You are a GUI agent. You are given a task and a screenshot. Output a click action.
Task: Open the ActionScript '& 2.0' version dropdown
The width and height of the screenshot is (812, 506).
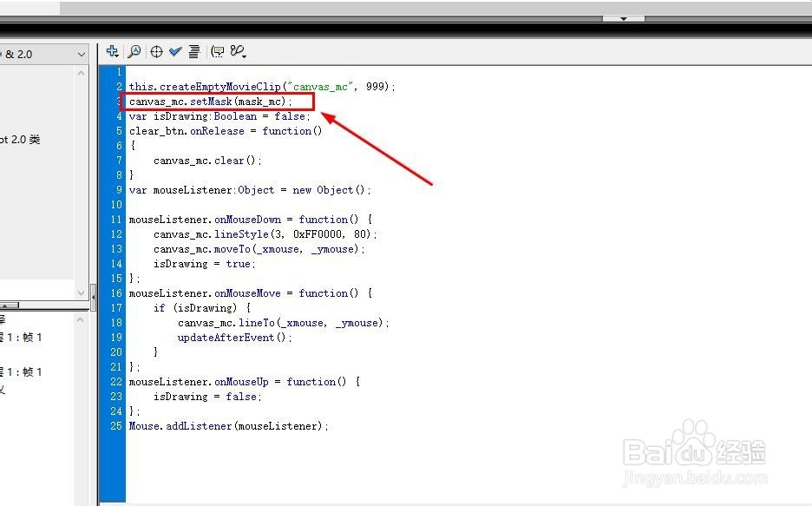82,55
